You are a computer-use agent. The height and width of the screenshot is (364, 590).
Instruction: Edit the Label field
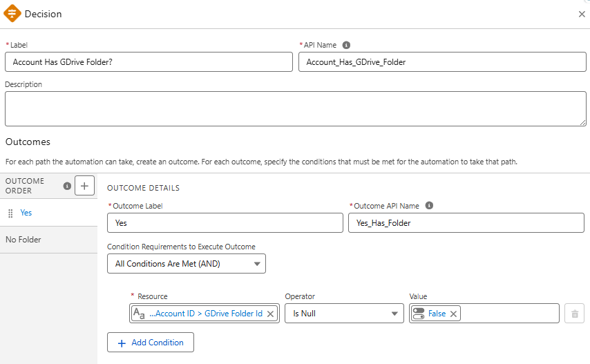[x=149, y=62]
